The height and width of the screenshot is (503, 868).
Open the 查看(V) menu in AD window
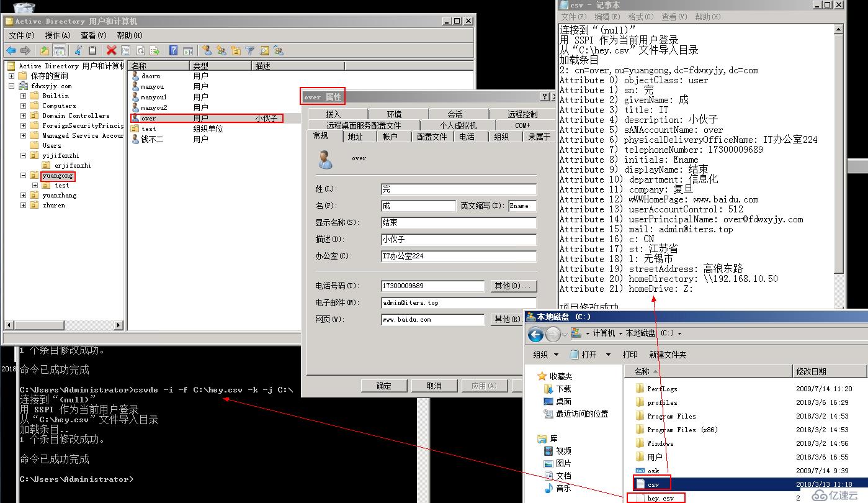click(x=94, y=35)
